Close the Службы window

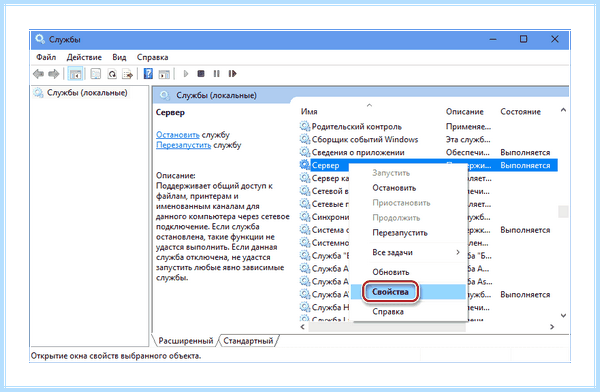[554, 39]
